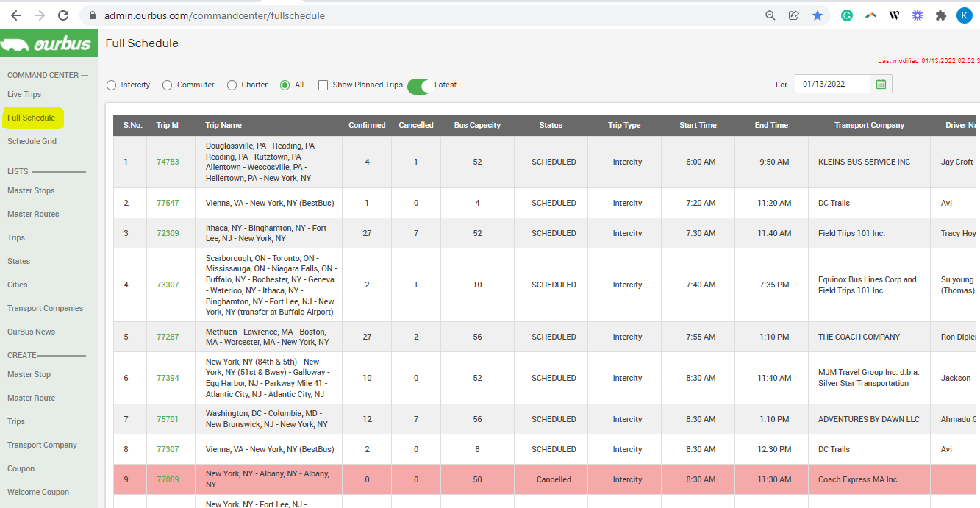Open trip ID 72309

[x=168, y=233]
